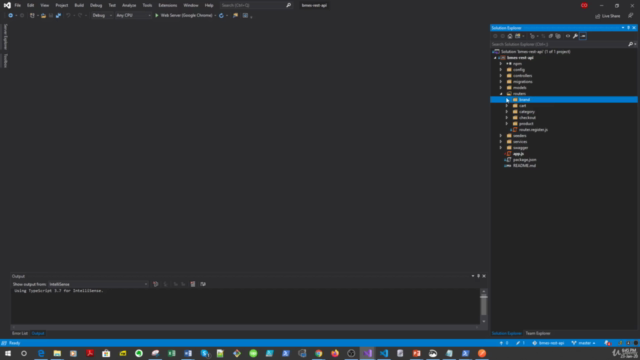This screenshot has height=360, width=640.
Task: Click the Navigate Backward toolbar icon
Action: point(11,16)
